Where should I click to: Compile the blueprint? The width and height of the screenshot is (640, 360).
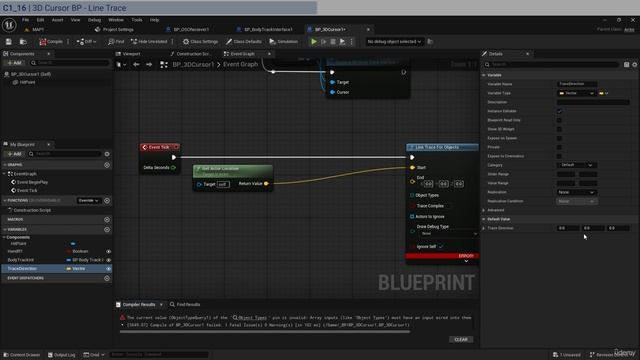[51, 42]
